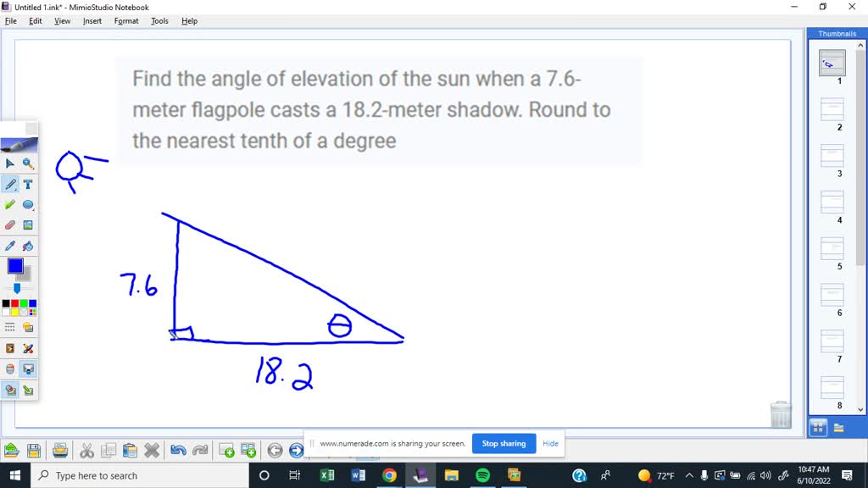Viewport: 868px width, 488px height.
Task: Click the Paste clipboard icon
Action: tap(130, 451)
